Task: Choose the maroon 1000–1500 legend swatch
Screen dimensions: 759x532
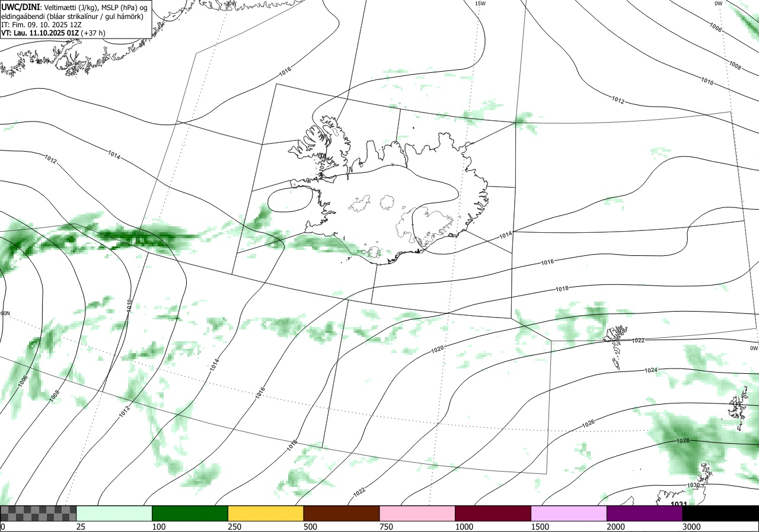Action: pos(493,513)
